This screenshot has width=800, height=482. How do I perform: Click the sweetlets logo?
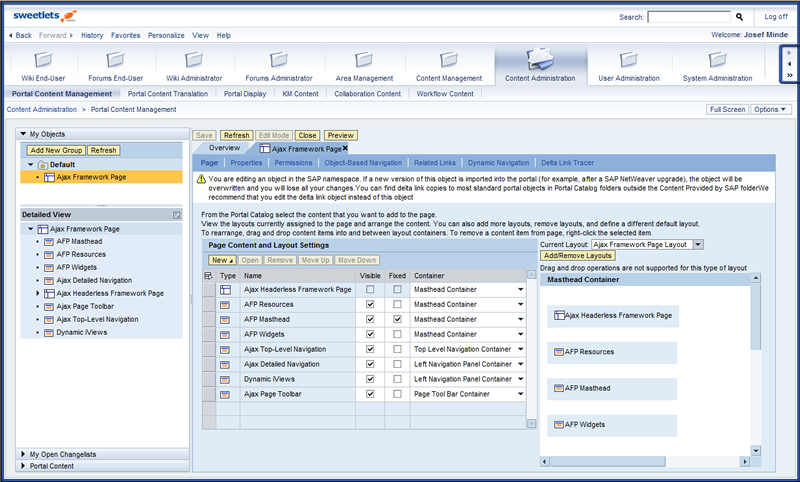click(45, 16)
